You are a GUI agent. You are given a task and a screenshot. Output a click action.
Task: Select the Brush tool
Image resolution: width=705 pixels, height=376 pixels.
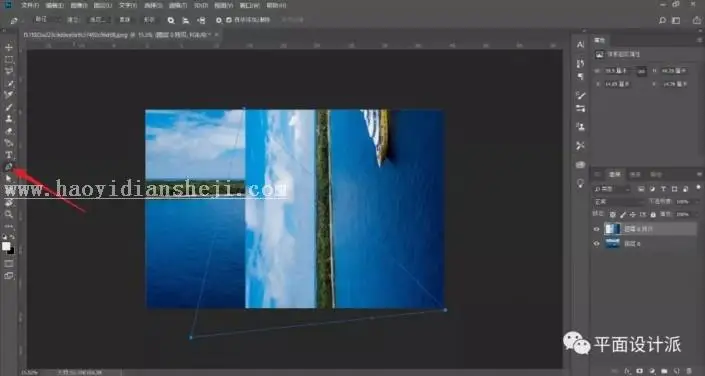tap(9, 107)
